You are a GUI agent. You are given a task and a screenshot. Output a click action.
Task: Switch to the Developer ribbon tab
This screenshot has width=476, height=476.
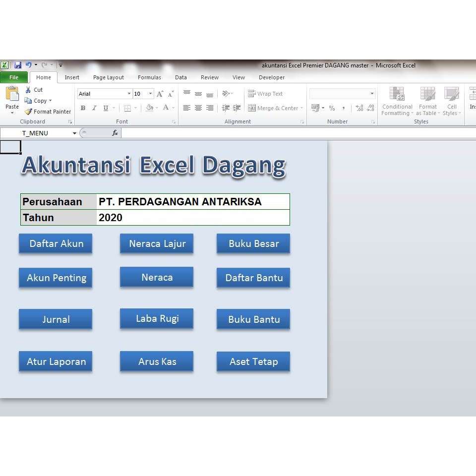pyautogui.click(x=271, y=77)
